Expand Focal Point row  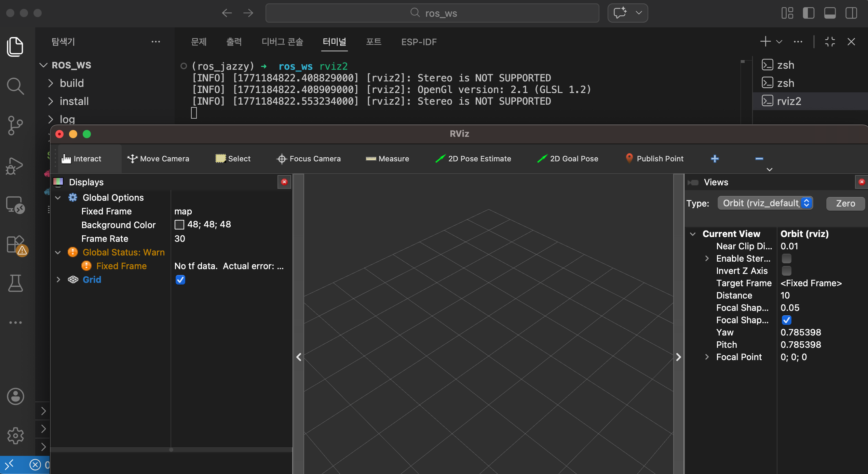tap(707, 357)
